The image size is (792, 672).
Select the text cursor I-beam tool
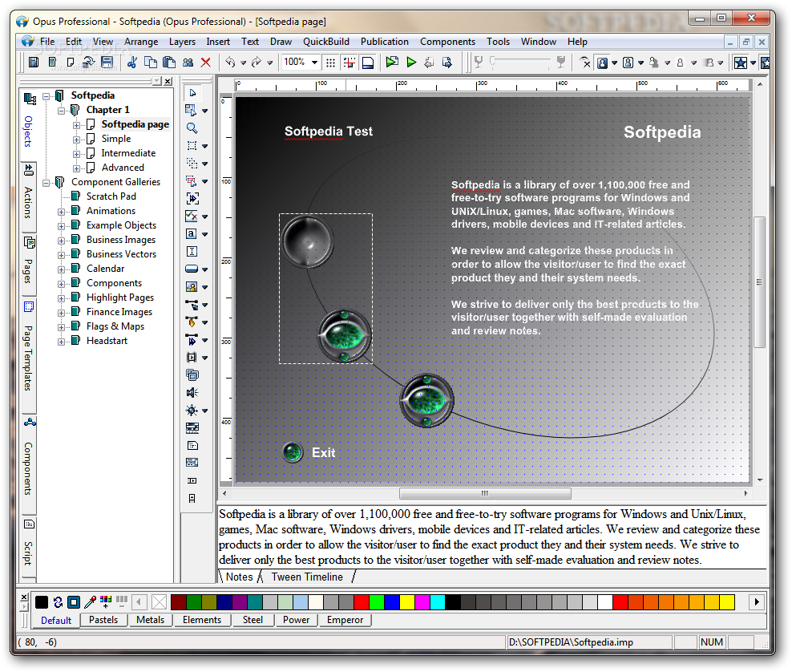tap(192, 252)
